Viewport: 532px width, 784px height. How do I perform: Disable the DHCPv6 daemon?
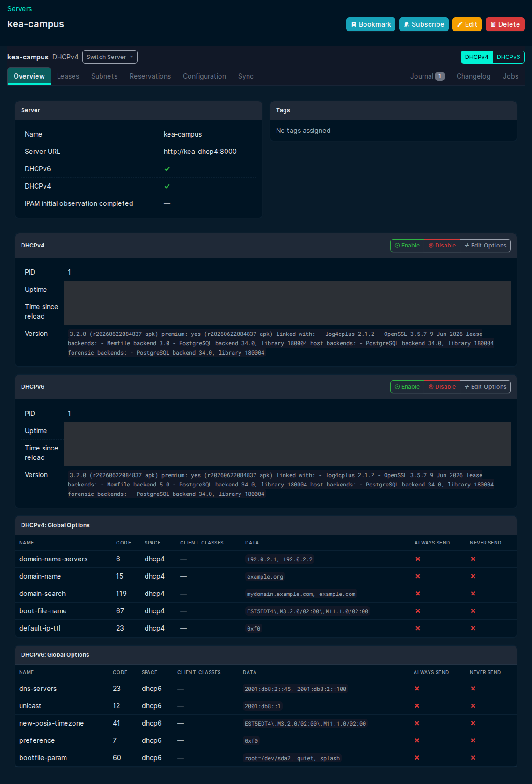(x=442, y=387)
